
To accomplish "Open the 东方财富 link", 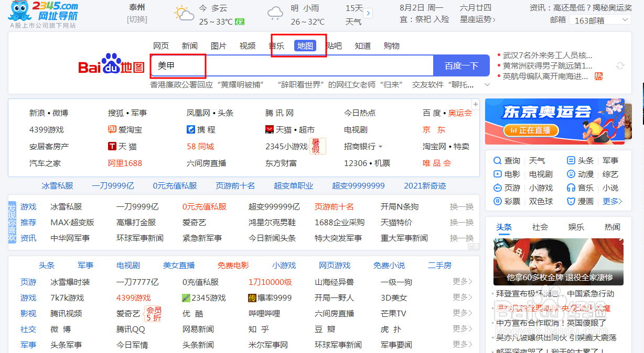I will tap(281, 163).
